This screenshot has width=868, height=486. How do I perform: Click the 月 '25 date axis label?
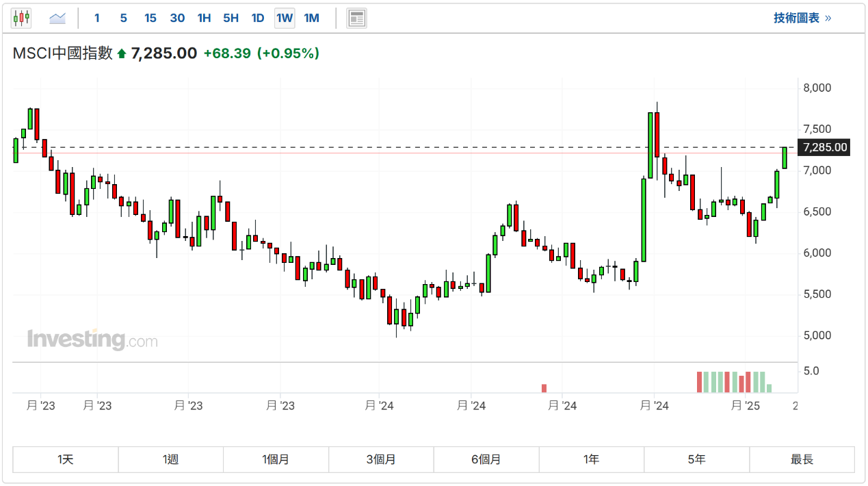click(x=746, y=406)
